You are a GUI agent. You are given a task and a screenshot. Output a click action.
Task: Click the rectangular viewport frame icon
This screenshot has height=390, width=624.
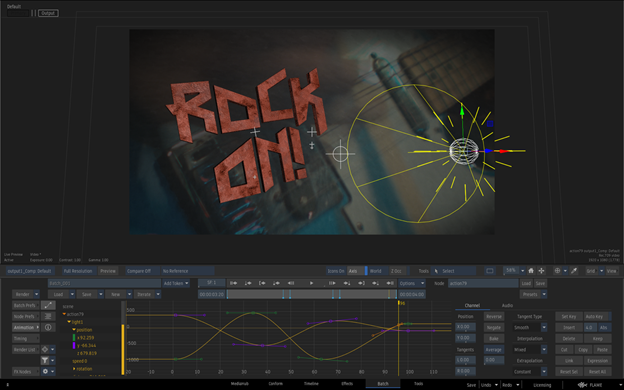[x=490, y=271]
